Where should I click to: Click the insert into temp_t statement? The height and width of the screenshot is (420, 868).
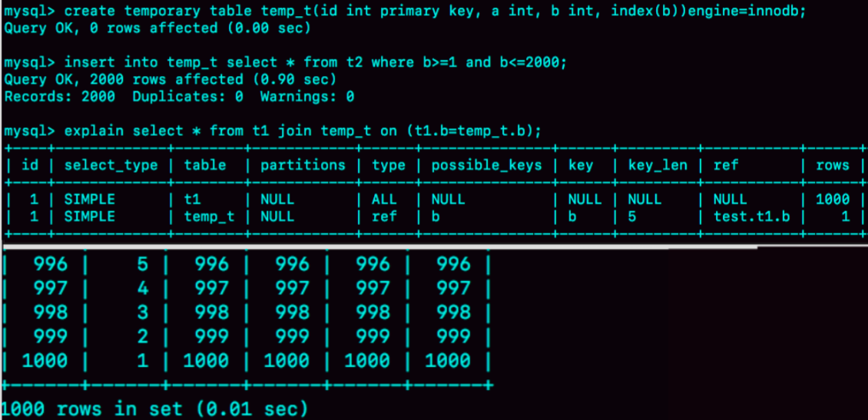pos(315,62)
